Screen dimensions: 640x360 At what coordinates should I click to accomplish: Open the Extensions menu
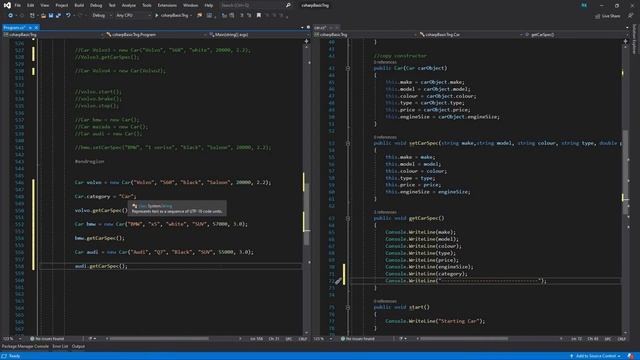[x=167, y=5]
